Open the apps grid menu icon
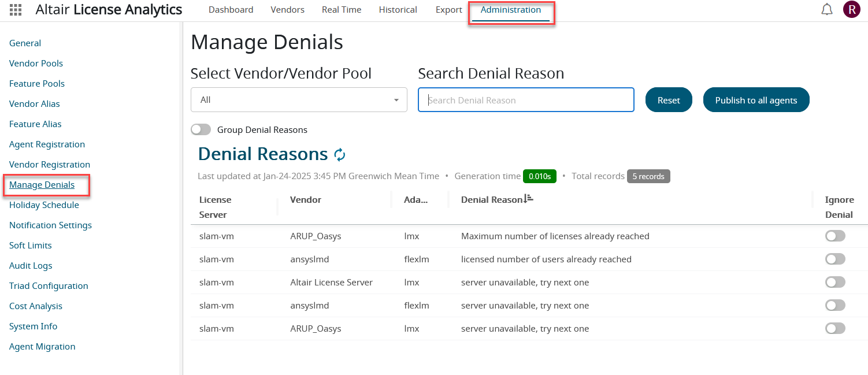Viewport: 868px width, 375px height. pyautogui.click(x=16, y=10)
